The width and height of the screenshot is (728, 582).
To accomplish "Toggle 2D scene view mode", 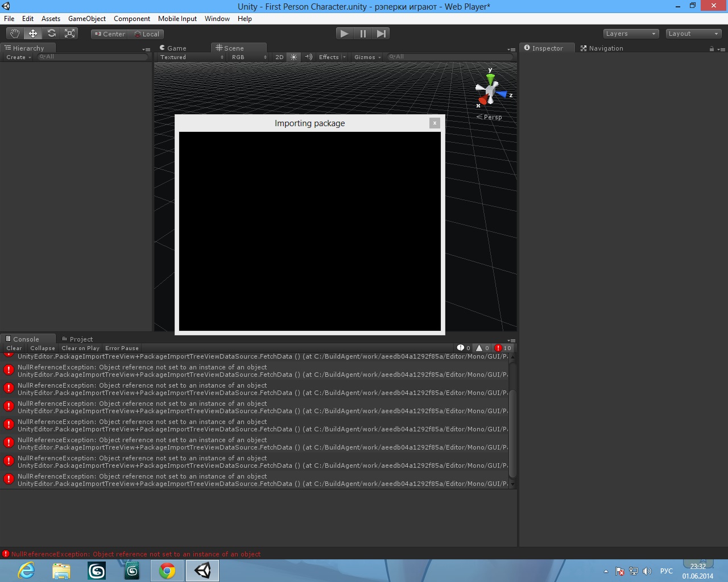I will [279, 57].
